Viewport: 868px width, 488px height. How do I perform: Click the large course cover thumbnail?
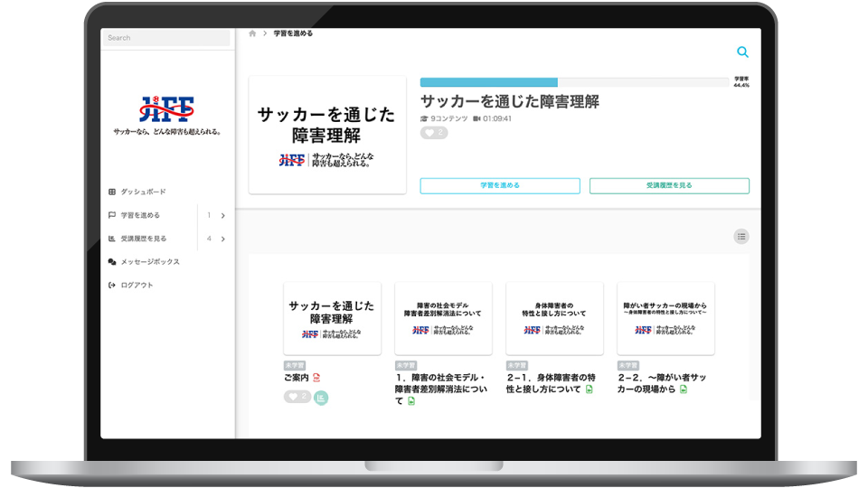[327, 135]
